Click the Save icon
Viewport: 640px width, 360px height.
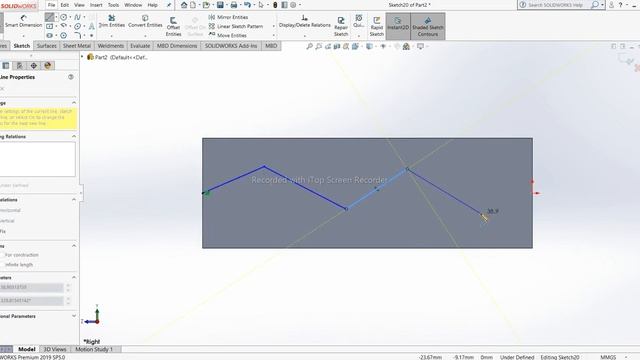[220, 5]
